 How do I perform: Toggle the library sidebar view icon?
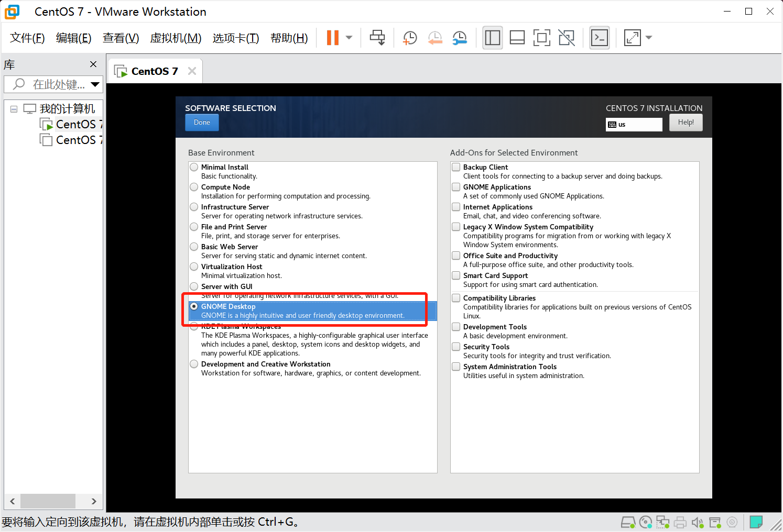pyautogui.click(x=493, y=38)
